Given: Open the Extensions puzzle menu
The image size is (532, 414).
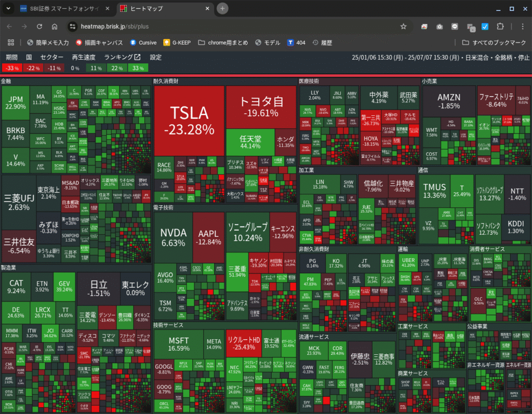Looking at the screenshot, I should click(x=500, y=26).
